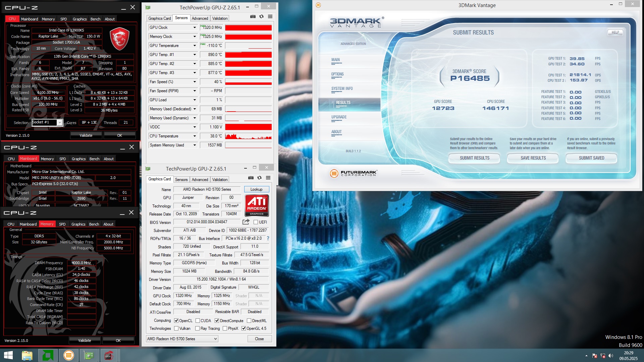Toggle the PhysX checkbox

click(225, 328)
